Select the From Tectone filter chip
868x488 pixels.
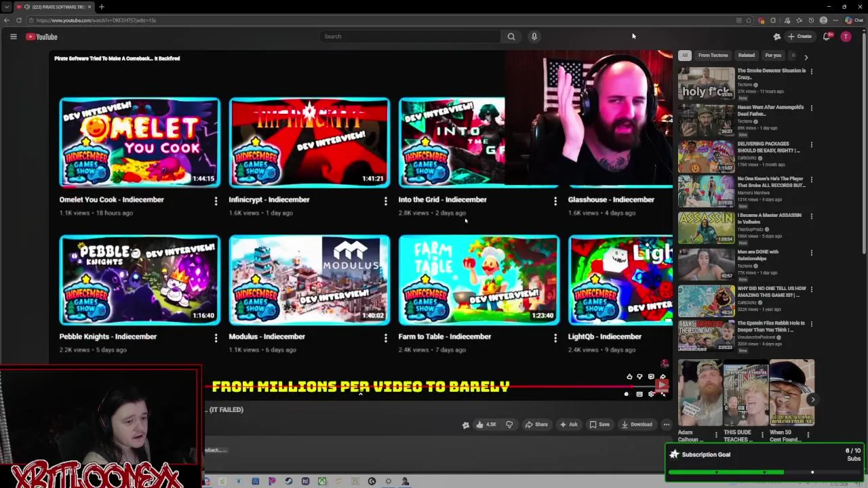tap(713, 56)
